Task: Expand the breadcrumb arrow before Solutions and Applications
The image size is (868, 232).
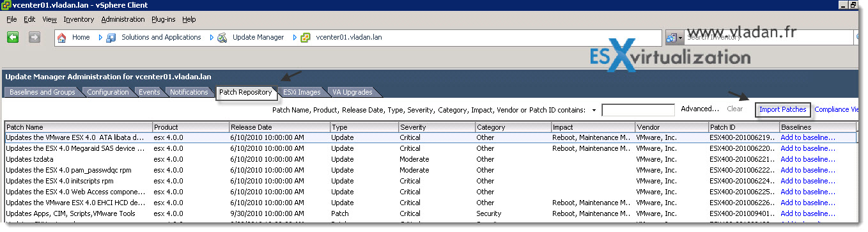Action: 100,38
